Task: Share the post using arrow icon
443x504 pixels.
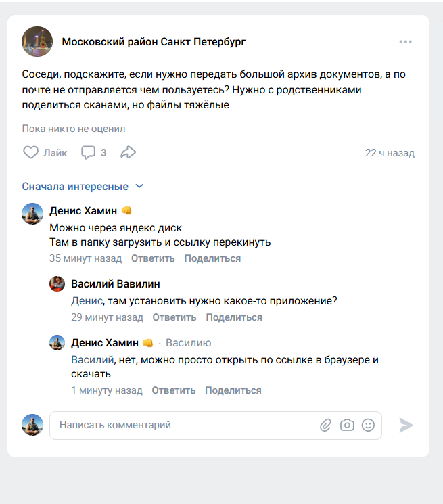Action: (x=129, y=152)
